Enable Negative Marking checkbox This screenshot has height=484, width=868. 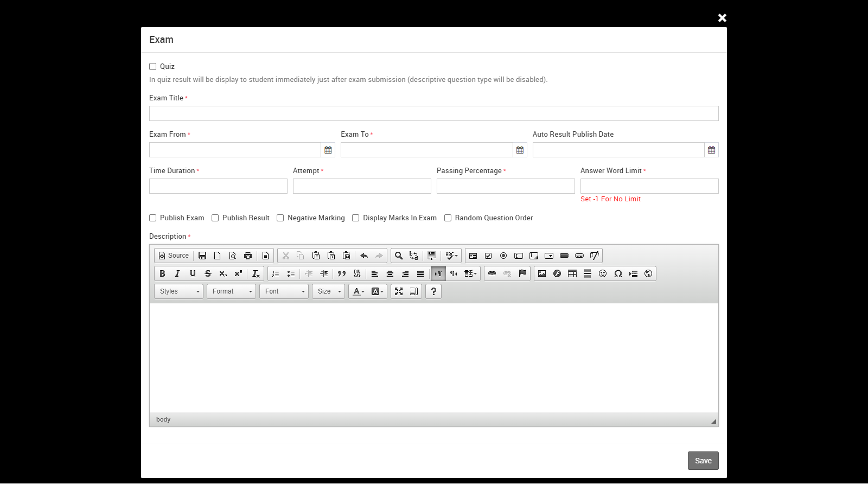[x=280, y=218]
